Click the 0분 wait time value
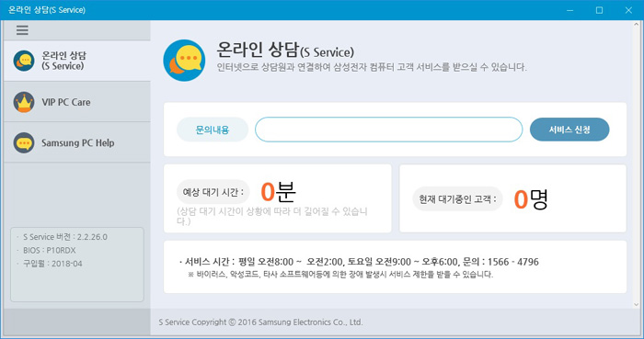Viewport: 644px width, 339px height. point(278,192)
